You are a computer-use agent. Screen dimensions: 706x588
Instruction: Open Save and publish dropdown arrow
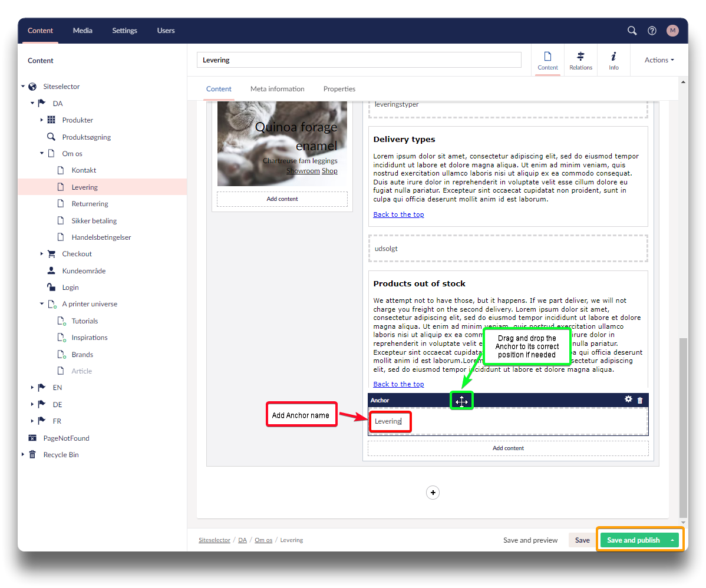click(x=672, y=540)
